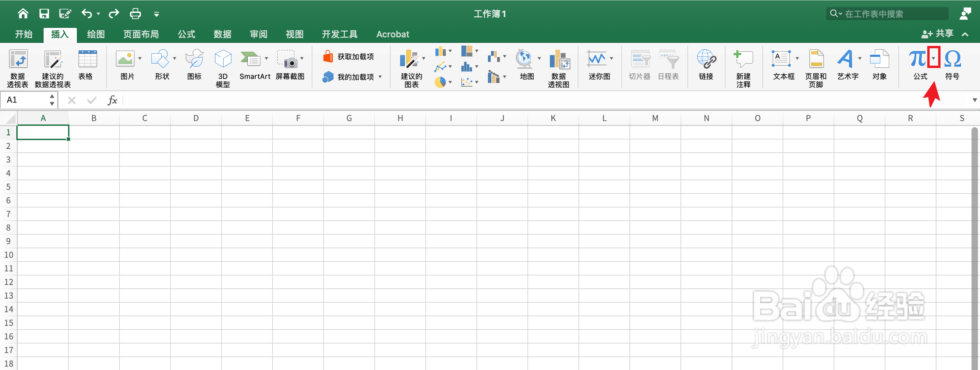This screenshot has width=980, height=370.
Task: Insert a 数据透视图 PivotChart
Action: (559, 68)
